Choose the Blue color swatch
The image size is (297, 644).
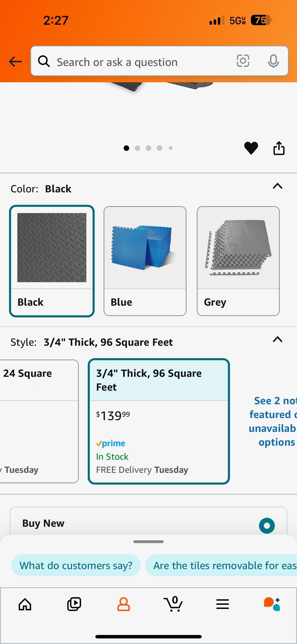[x=145, y=261]
